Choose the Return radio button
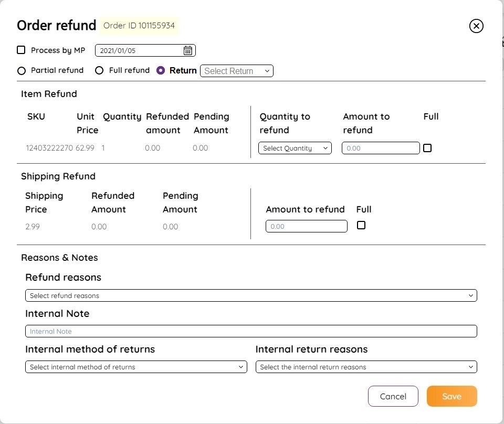 tap(161, 70)
